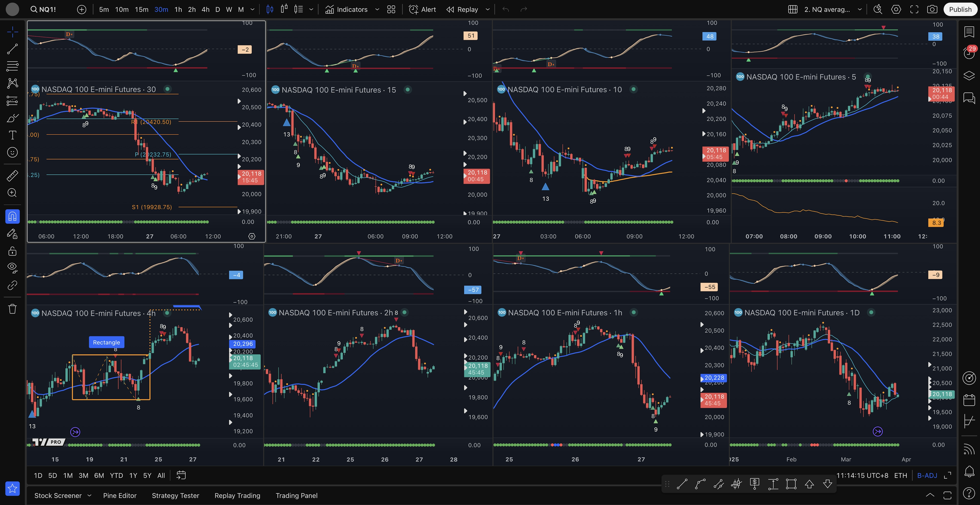This screenshot has height=505, width=980.
Task: Toggle magnet mode in left toolbar
Action: [12, 216]
